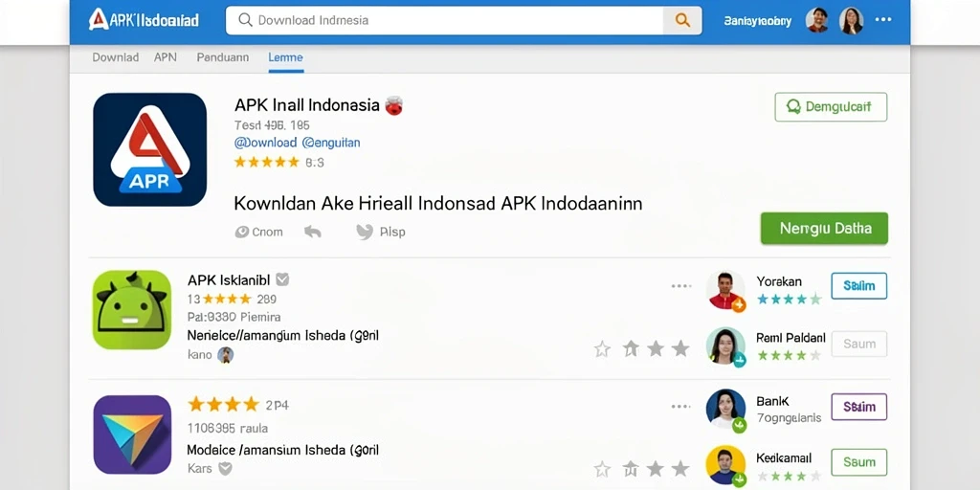The height and width of the screenshot is (490, 980).
Task: Click the APK Isklanibl app name
Action: pyautogui.click(x=229, y=280)
